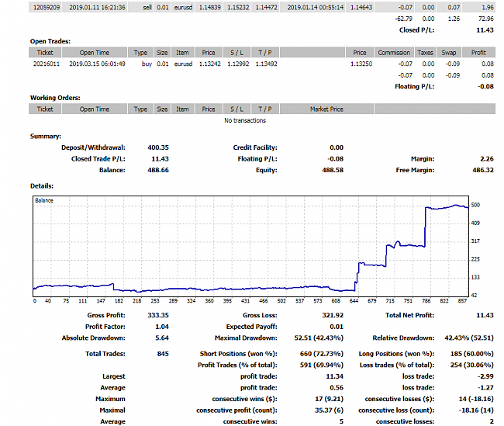Click the Profit column header in Open Trades
Screen dimensions: 504x426
coord(478,52)
